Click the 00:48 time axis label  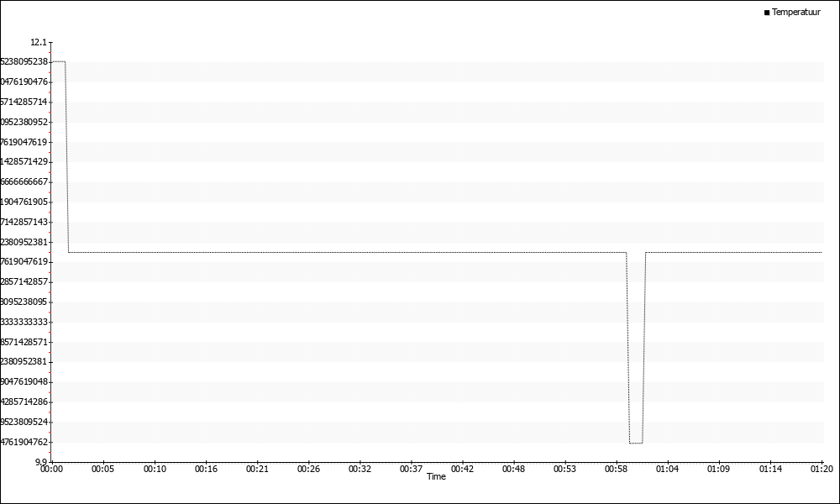[514, 470]
